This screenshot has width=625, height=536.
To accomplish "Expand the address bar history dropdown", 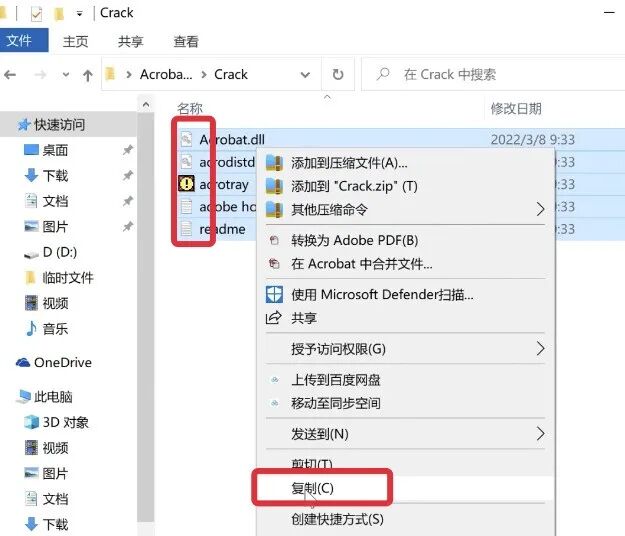I will click(x=305, y=75).
